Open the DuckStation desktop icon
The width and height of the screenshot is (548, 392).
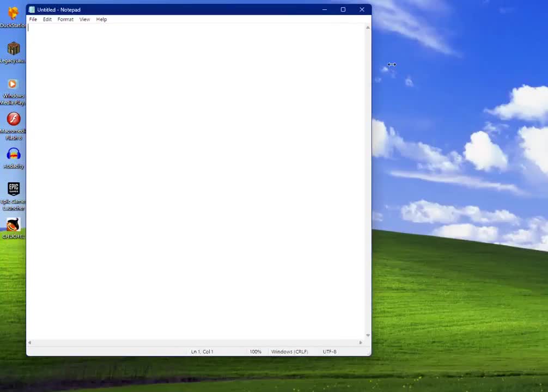tap(13, 14)
